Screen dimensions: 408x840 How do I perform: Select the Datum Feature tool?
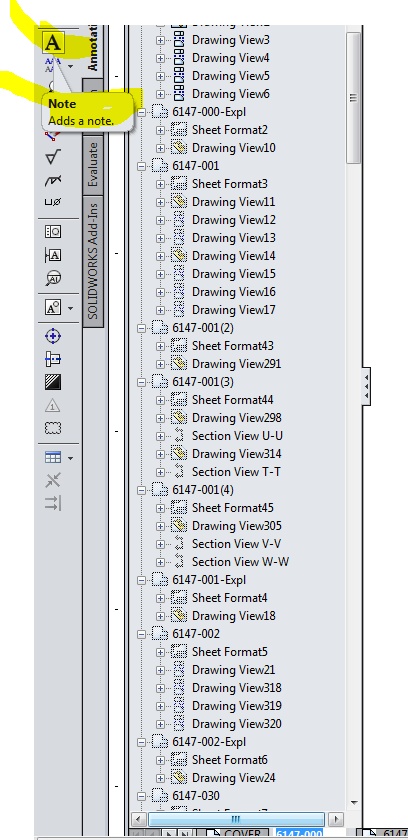[x=53, y=255]
